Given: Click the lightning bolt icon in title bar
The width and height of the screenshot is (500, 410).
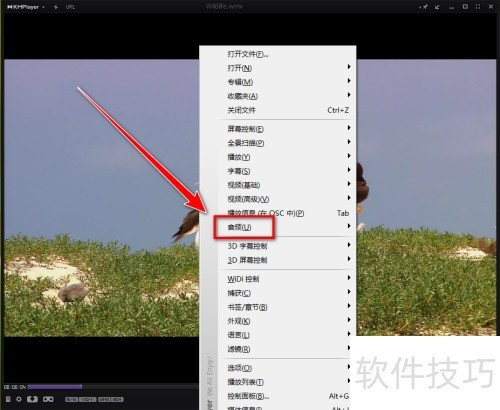Looking at the screenshot, I should click(56, 7).
